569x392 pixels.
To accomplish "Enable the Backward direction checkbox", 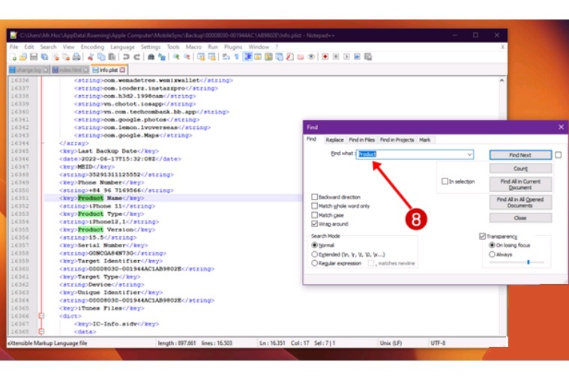I will (315, 197).
